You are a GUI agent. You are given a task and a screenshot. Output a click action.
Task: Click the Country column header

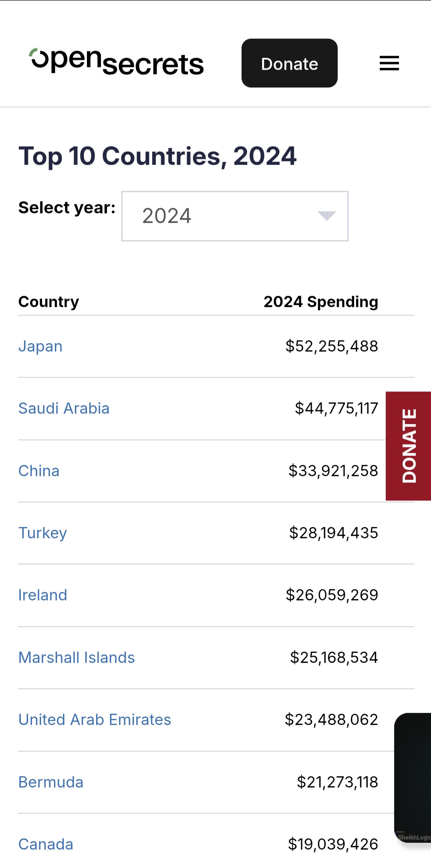coord(49,302)
